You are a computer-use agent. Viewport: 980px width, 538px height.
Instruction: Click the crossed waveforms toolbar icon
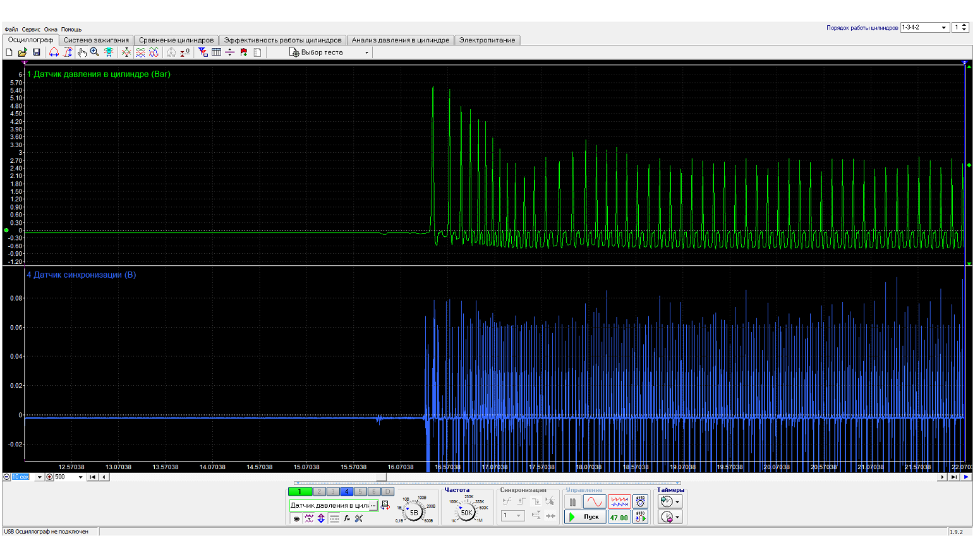tap(126, 52)
